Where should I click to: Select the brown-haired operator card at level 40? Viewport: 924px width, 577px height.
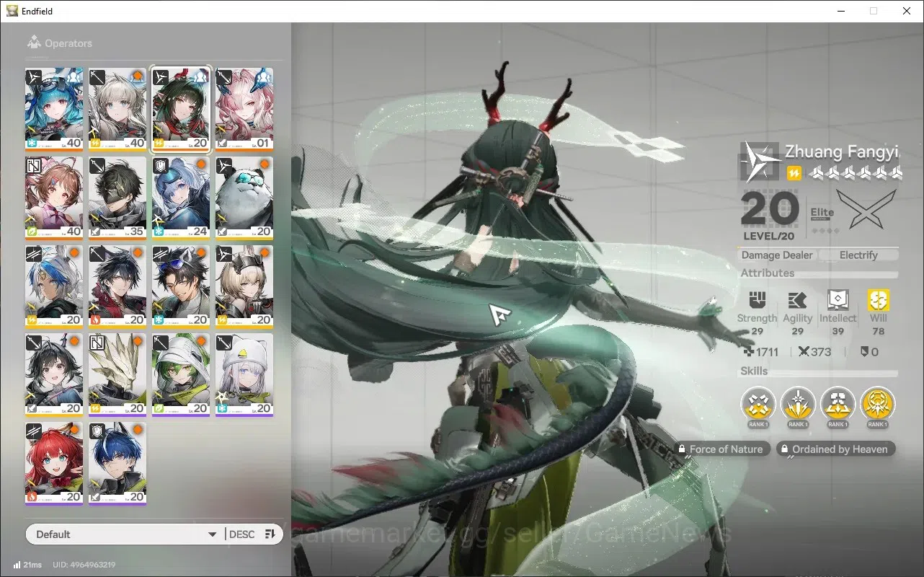(x=54, y=198)
